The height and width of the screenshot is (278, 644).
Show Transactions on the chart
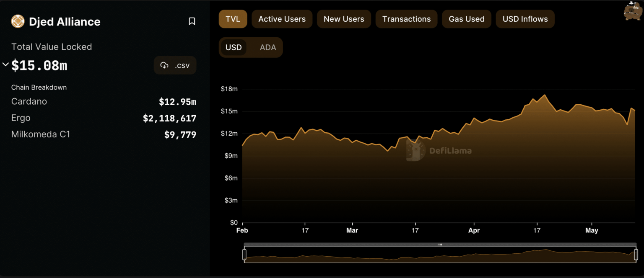pos(406,19)
